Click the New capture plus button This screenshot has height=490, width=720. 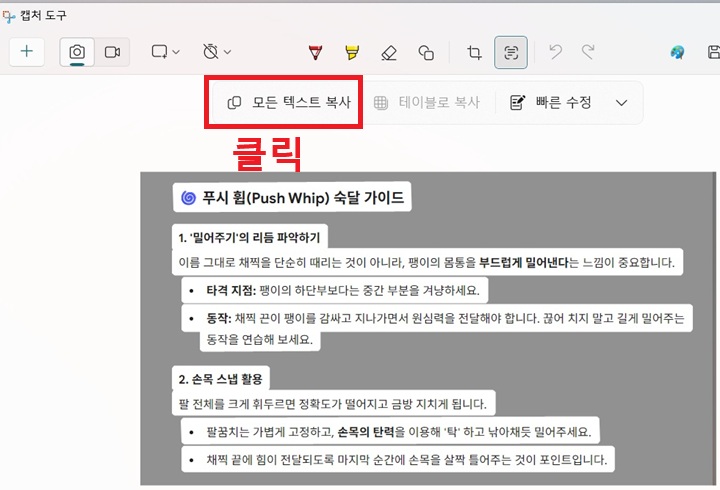[x=27, y=51]
